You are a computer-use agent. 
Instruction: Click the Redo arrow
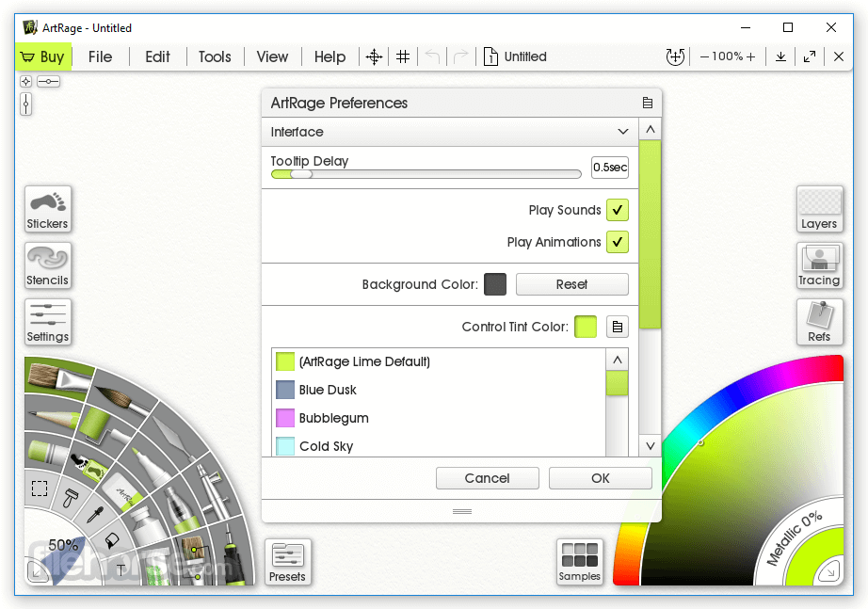pyautogui.click(x=460, y=56)
